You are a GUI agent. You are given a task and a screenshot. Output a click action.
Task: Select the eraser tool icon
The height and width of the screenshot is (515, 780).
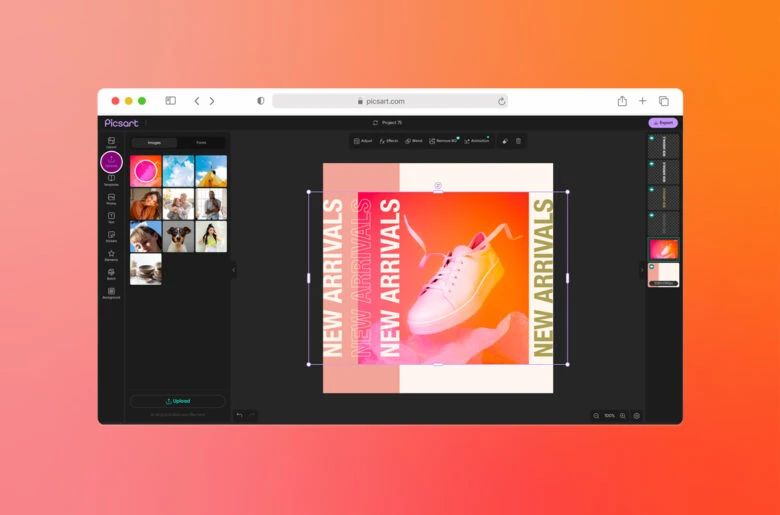point(505,141)
